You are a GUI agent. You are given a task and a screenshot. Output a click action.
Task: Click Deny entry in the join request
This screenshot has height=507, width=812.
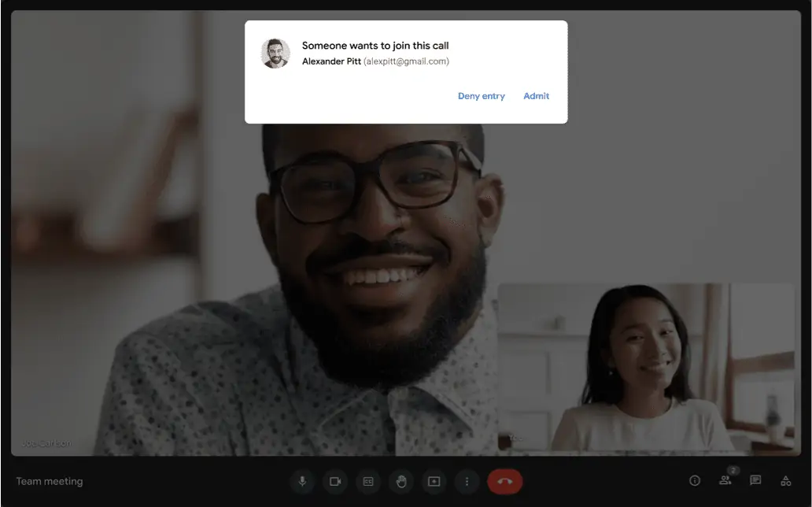tap(481, 96)
